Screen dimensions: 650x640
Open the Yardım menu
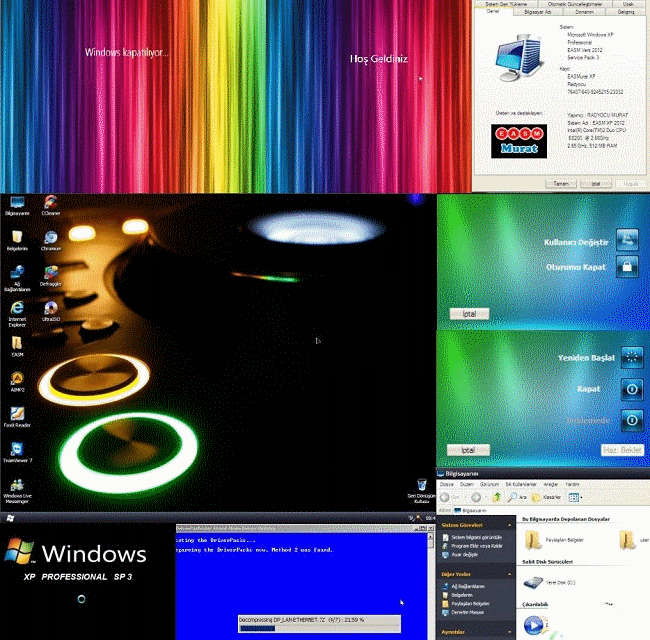click(572, 484)
